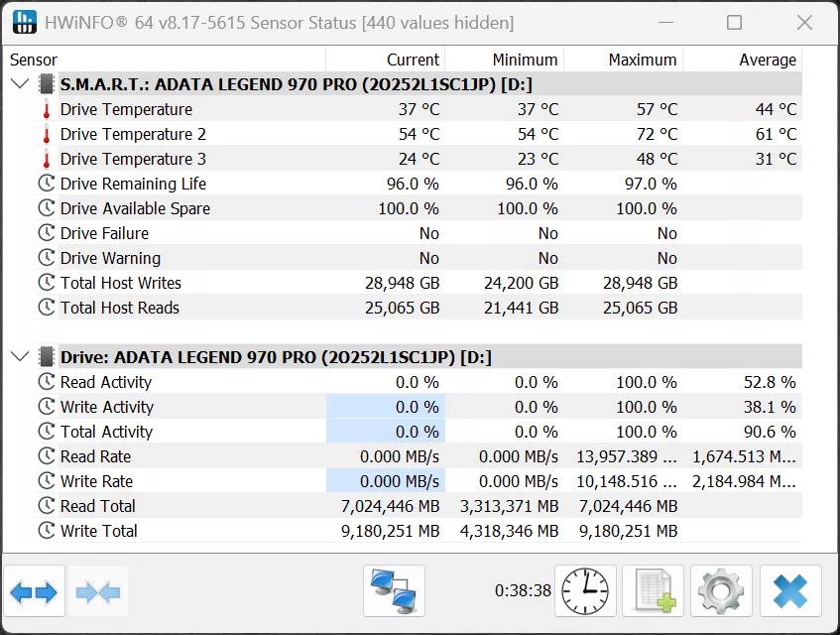
Task: Click the clock reset timer button
Action: click(585, 591)
